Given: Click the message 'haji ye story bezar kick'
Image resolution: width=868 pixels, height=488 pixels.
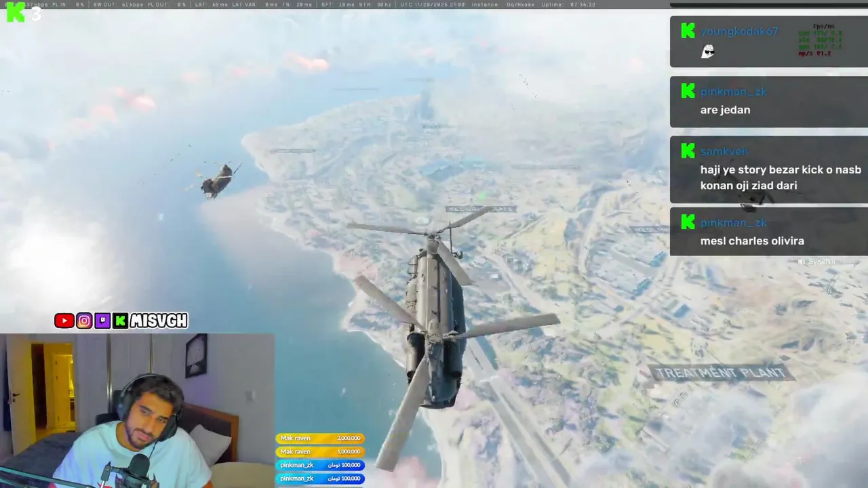Looking at the screenshot, I should click(781, 178).
